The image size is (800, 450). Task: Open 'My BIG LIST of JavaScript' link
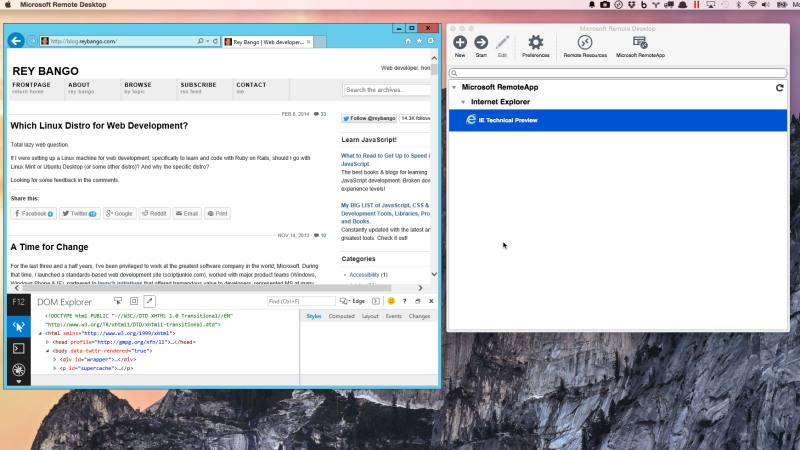click(385, 213)
